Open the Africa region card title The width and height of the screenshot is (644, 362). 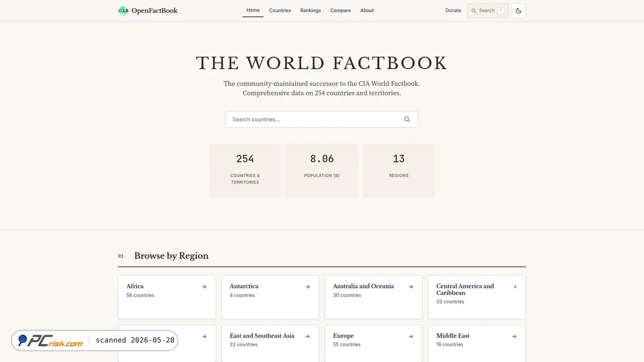(135, 286)
